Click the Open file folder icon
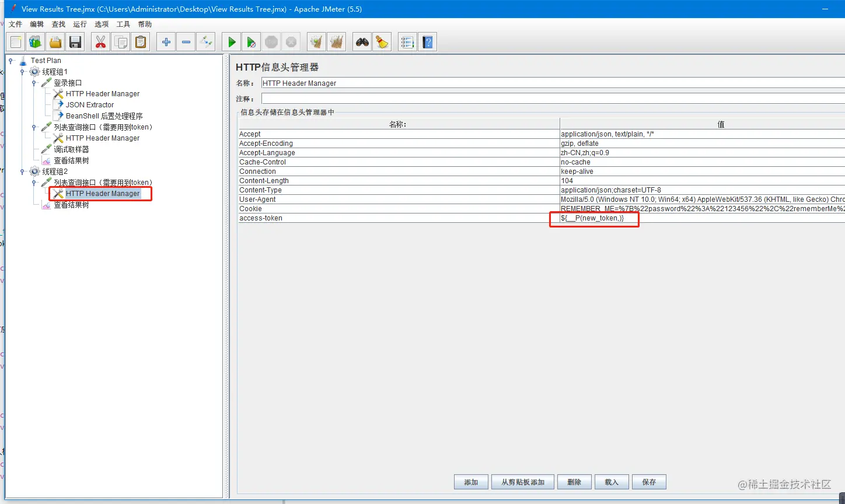This screenshot has width=845, height=504. pos(55,42)
